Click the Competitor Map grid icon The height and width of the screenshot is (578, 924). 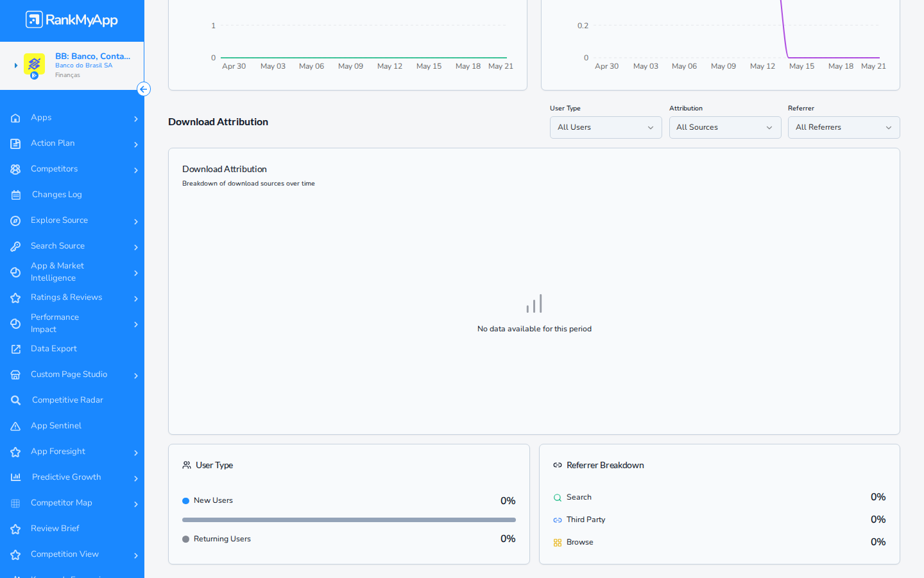tap(15, 504)
